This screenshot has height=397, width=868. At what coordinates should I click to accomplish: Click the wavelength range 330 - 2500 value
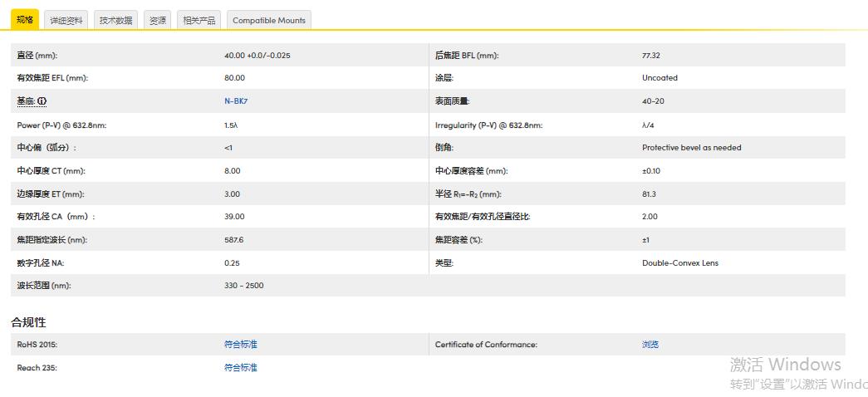click(x=244, y=286)
